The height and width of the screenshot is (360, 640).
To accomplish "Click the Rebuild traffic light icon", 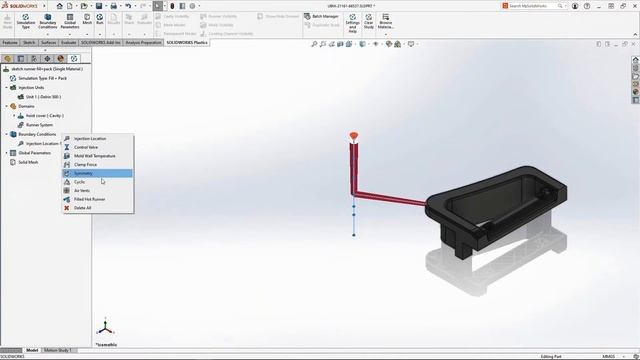I will tap(172, 6).
